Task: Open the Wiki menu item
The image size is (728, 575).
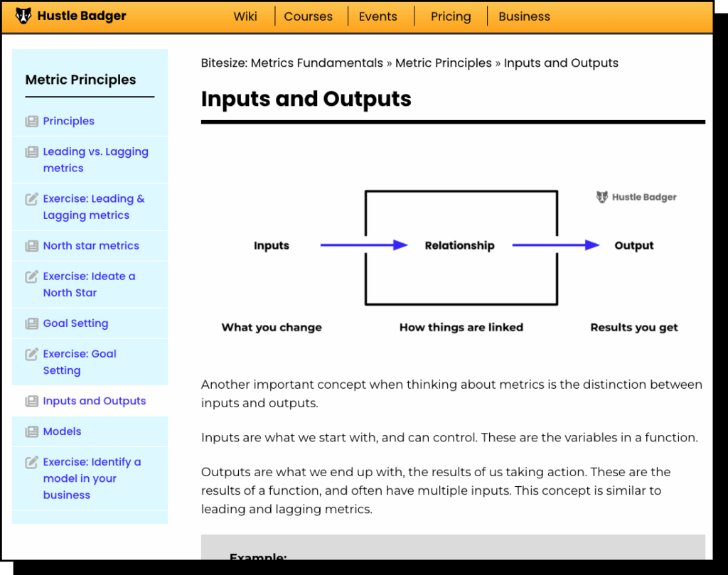Action: (245, 16)
